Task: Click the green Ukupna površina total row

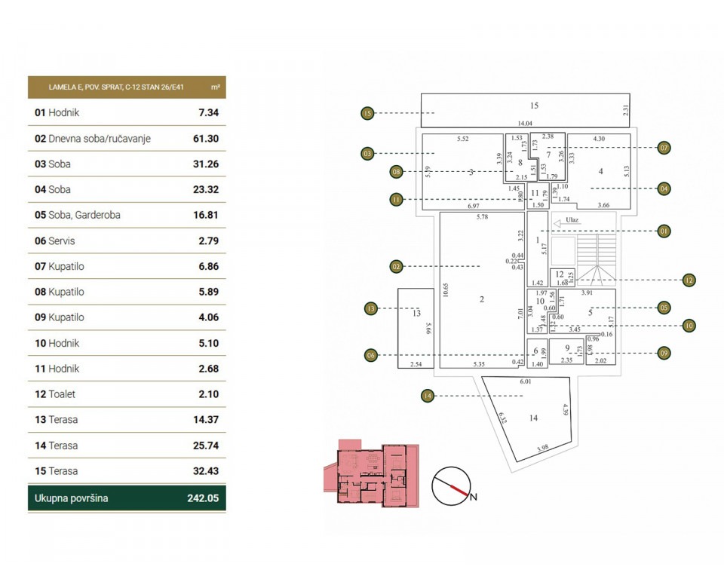Action: click(x=127, y=498)
